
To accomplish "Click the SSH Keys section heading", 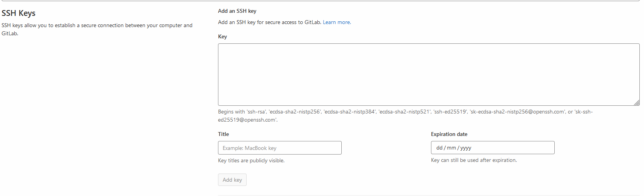I will point(19,13).
